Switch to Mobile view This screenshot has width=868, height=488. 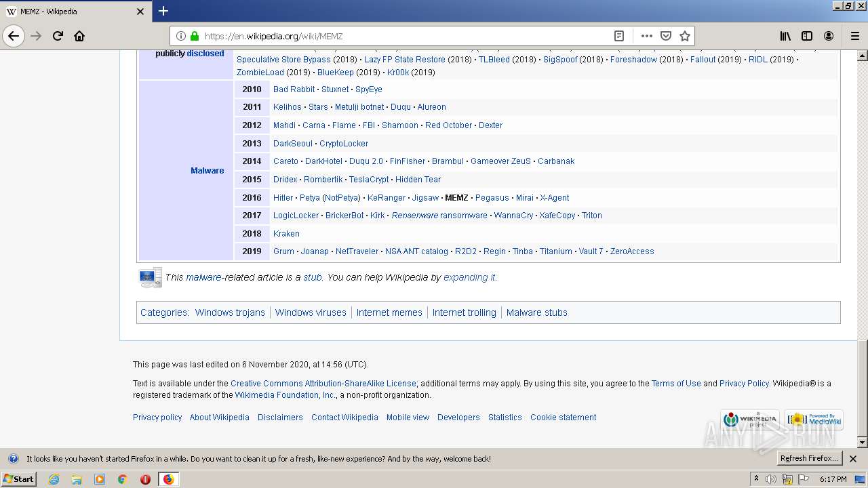tap(408, 418)
